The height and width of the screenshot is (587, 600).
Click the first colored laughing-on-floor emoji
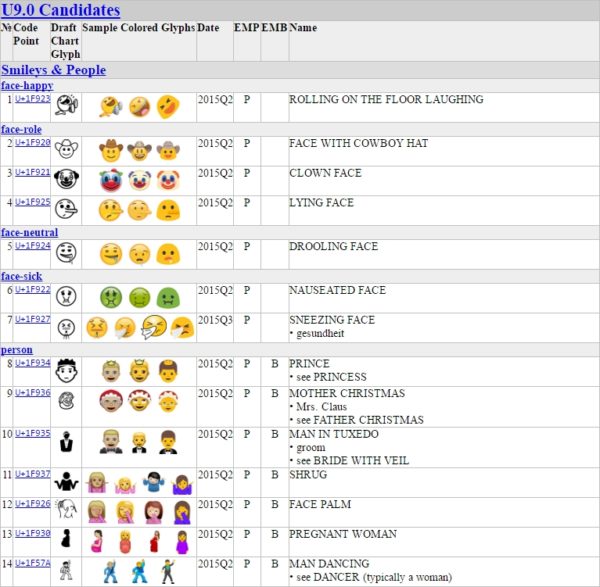111,106
